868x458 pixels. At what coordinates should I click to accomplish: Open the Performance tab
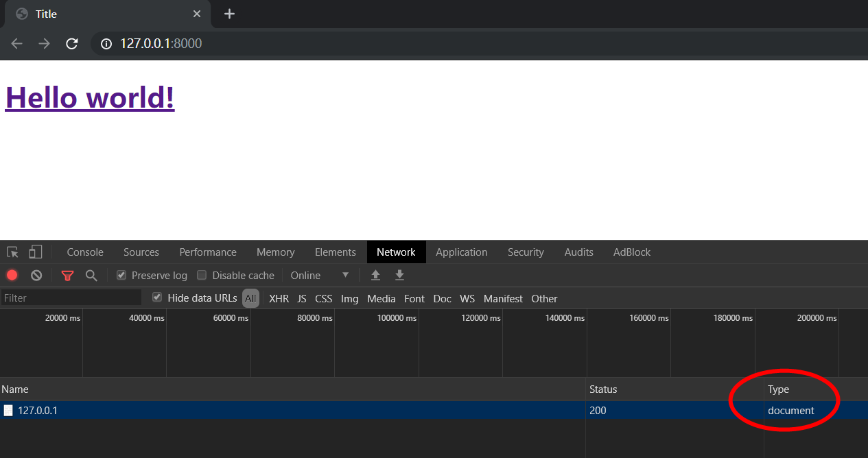pos(208,252)
